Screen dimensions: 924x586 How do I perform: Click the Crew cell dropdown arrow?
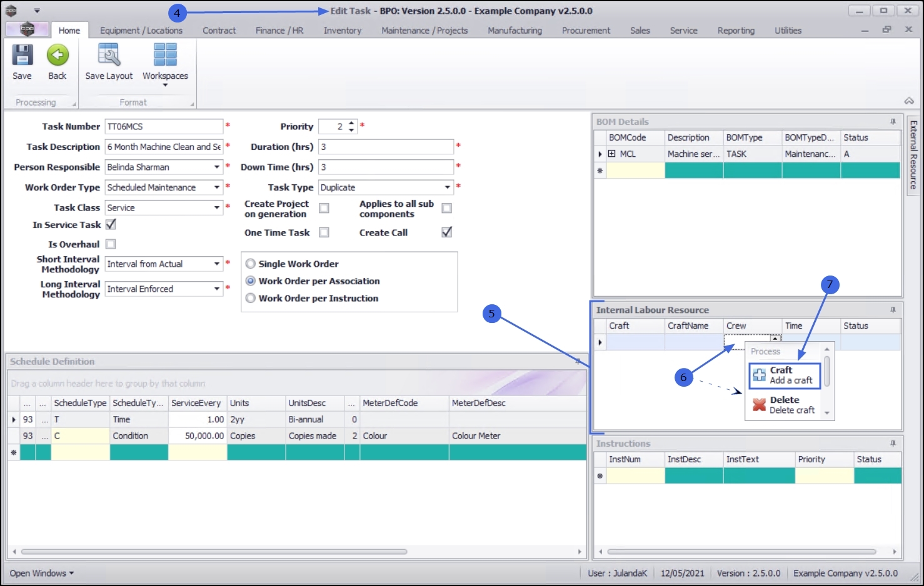click(775, 338)
